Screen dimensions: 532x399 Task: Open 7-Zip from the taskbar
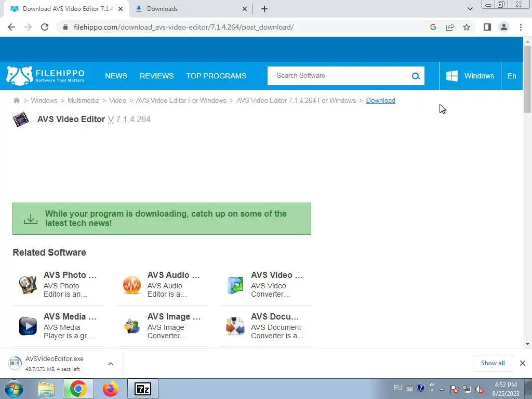143,389
